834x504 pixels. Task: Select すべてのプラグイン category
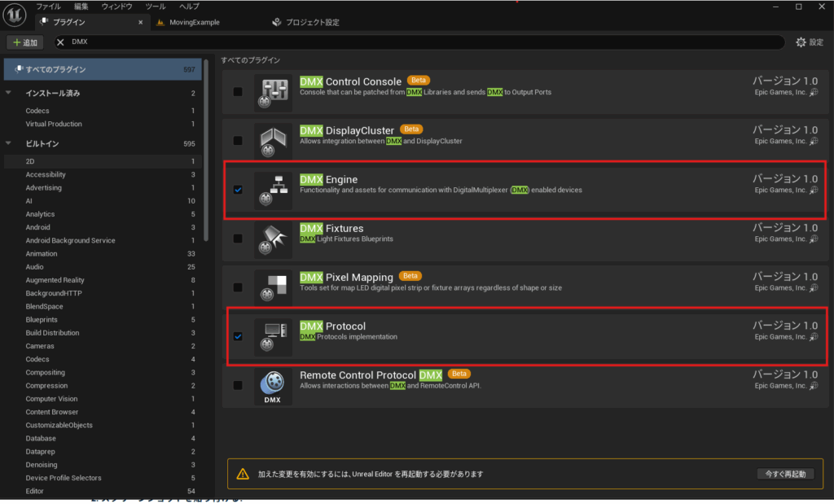[x=103, y=69]
